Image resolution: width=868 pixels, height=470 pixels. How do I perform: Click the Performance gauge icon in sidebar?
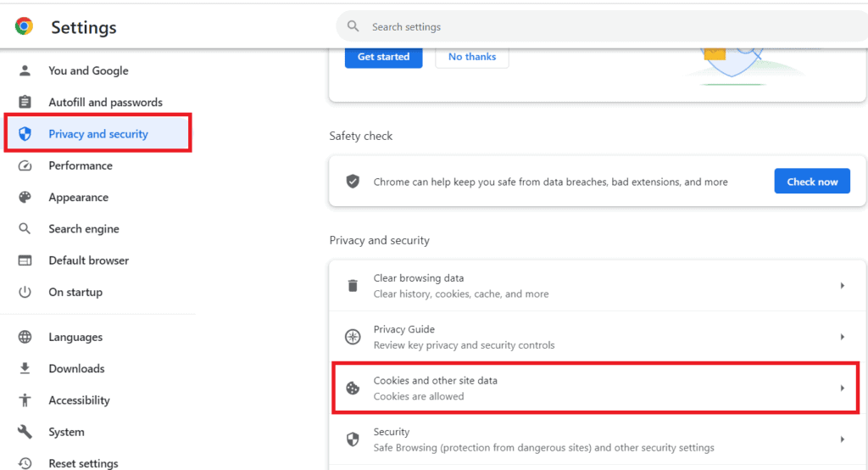(x=25, y=166)
